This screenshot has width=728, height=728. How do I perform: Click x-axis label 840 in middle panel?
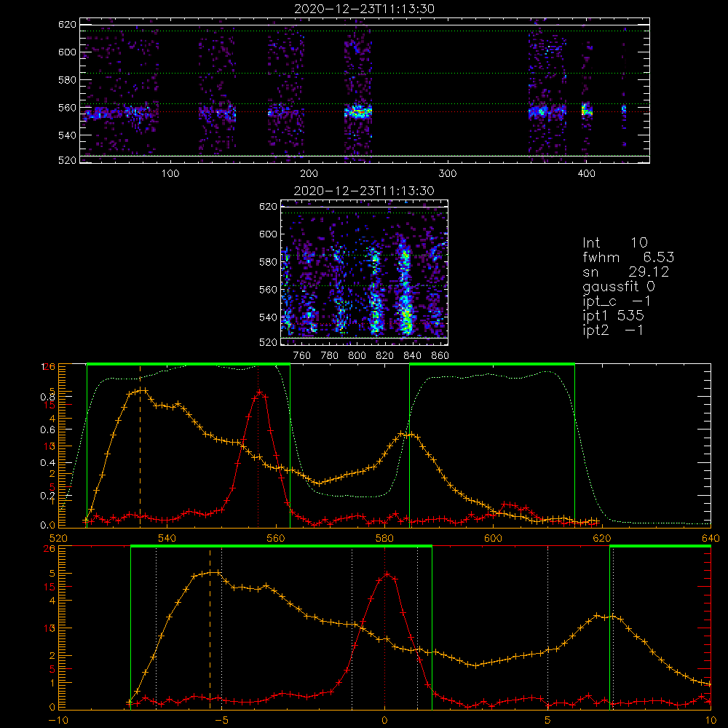click(412, 356)
